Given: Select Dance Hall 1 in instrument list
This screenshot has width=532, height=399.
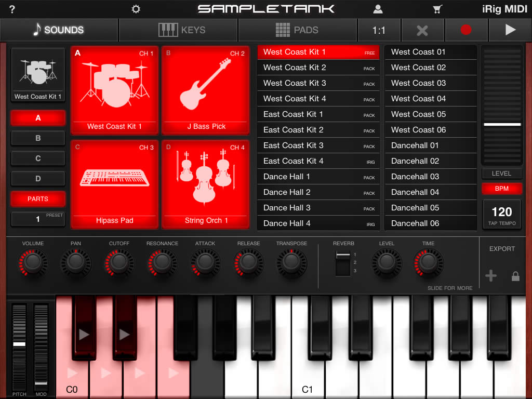Looking at the screenshot, I should click(318, 177).
